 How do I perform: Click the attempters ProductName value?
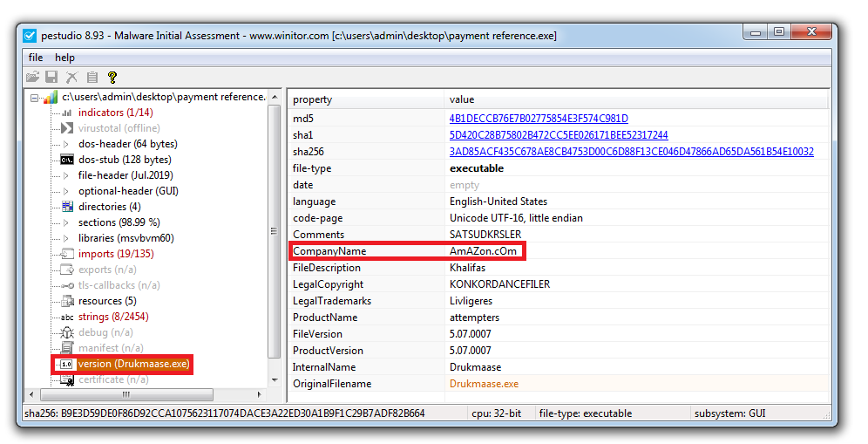tap(474, 318)
